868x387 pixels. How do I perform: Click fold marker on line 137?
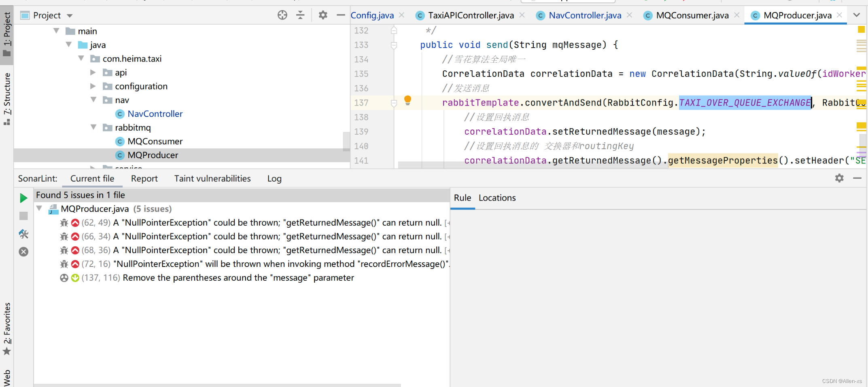394,103
